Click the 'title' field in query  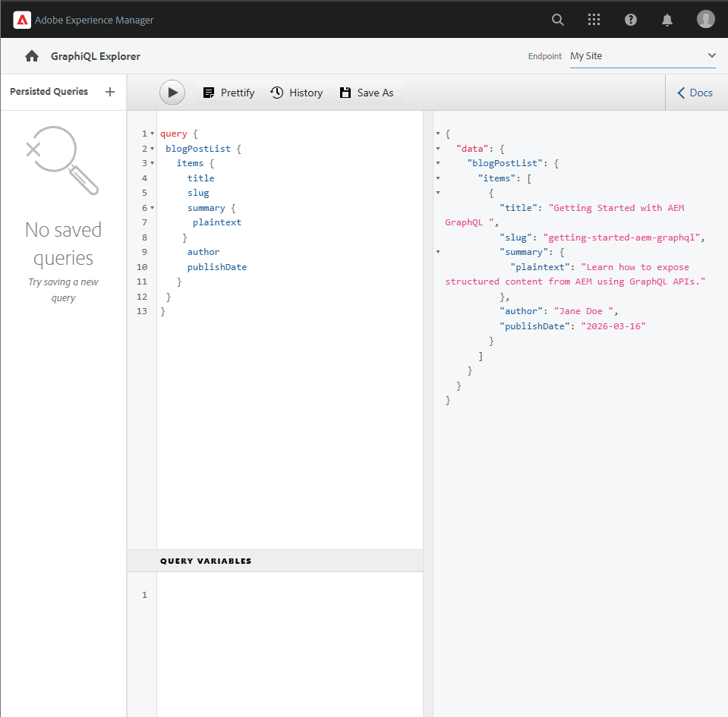coord(200,178)
